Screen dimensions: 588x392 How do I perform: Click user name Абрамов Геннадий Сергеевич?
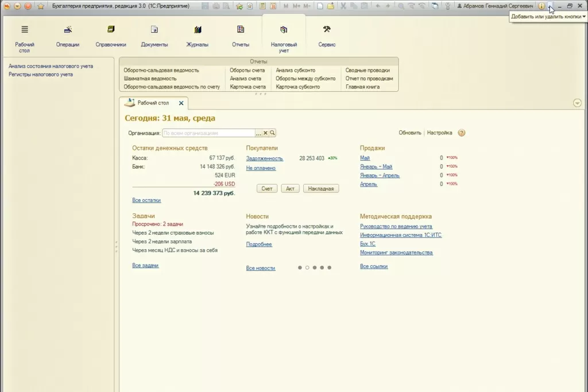pyautogui.click(x=495, y=6)
